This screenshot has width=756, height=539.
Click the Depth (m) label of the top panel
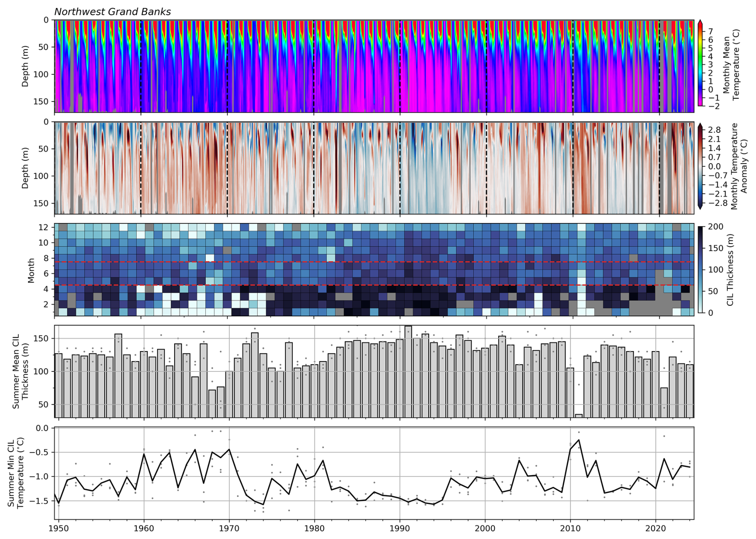(x=25, y=66)
